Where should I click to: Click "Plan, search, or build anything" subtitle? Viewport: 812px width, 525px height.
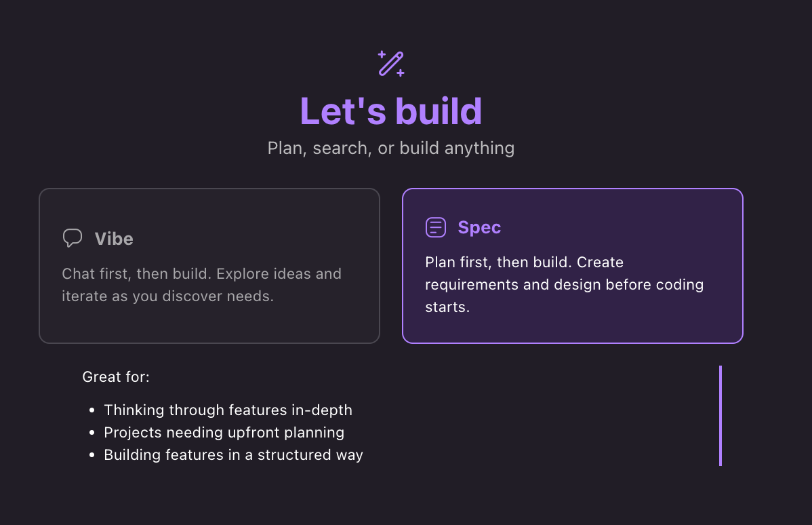click(391, 149)
